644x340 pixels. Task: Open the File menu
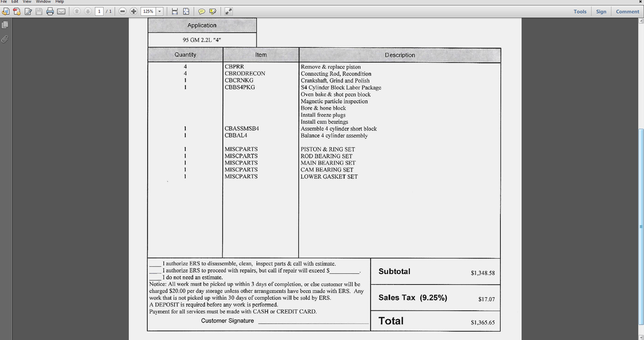[4, 2]
